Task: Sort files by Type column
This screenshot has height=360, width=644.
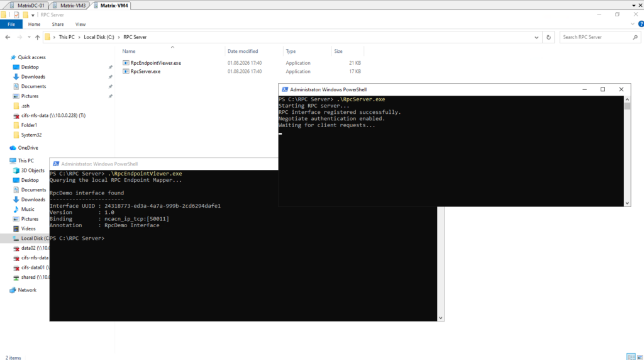Action: click(x=291, y=51)
